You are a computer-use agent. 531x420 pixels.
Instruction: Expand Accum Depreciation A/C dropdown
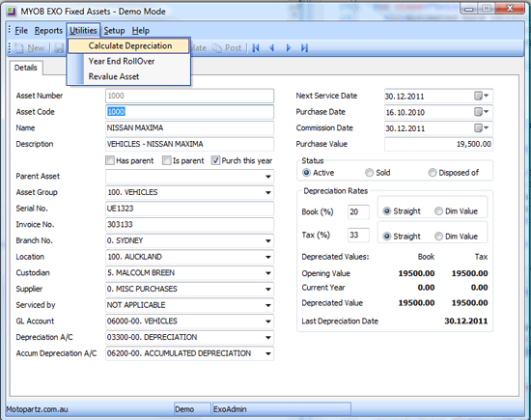click(x=268, y=353)
